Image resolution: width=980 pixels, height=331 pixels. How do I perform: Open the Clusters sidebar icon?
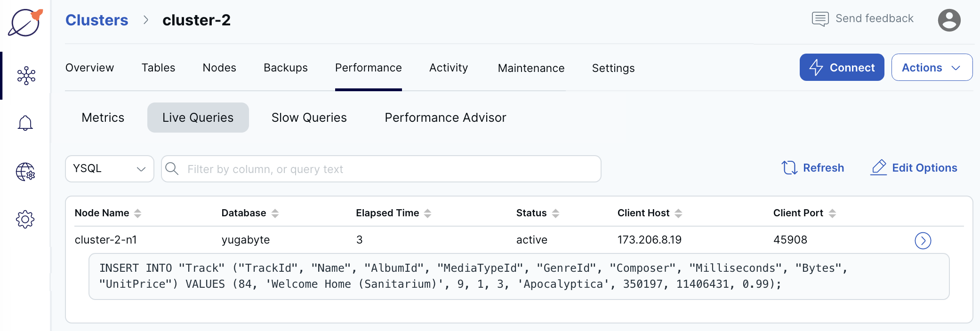tap(26, 75)
